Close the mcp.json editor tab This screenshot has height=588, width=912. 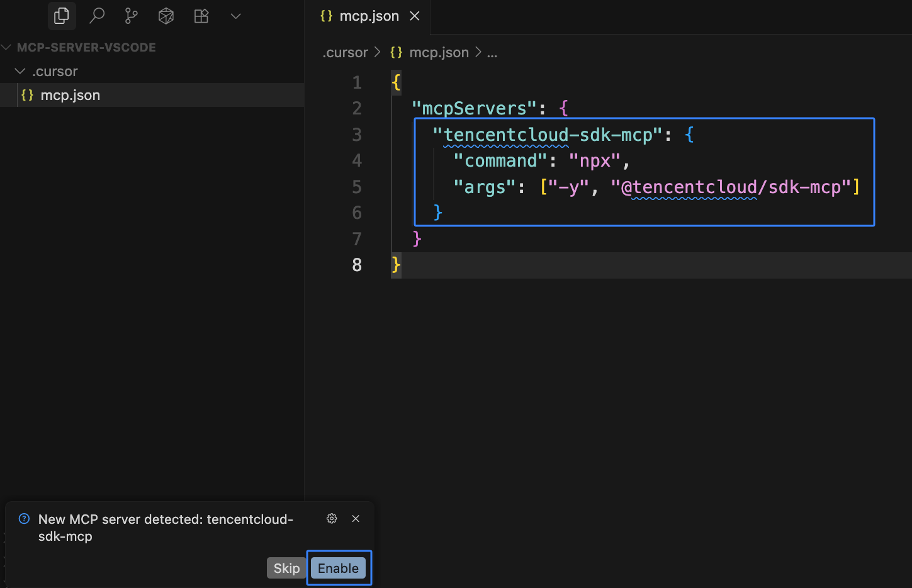pos(415,16)
